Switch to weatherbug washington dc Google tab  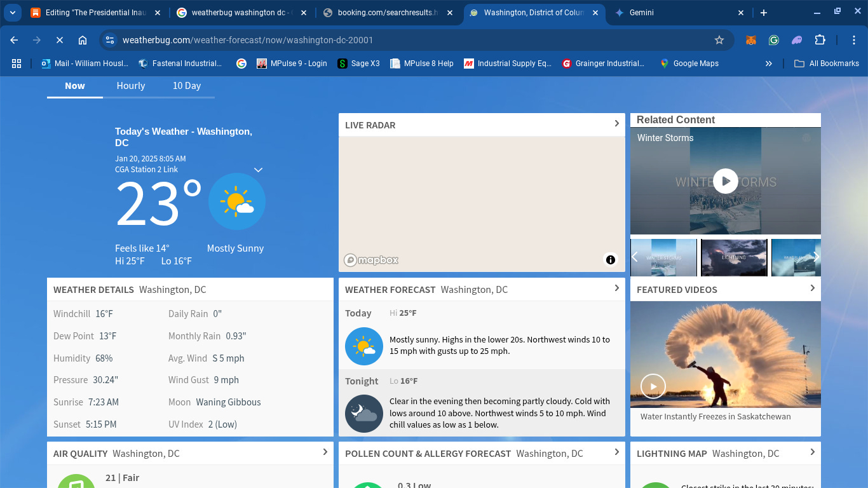[241, 13]
